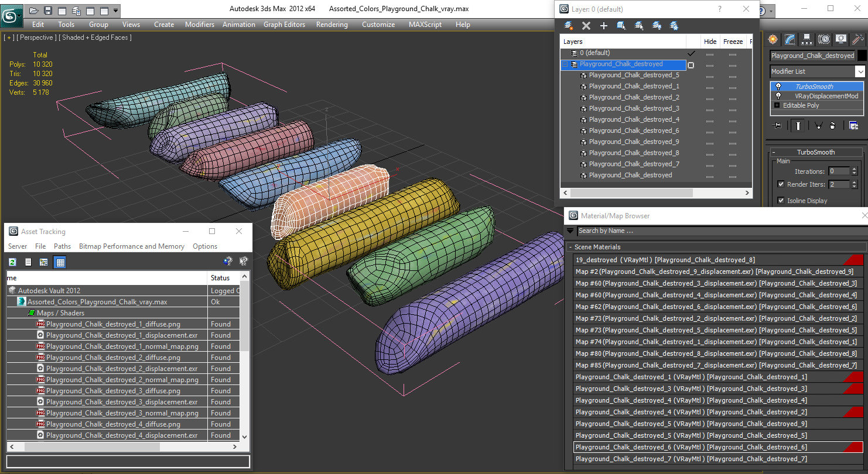The height and width of the screenshot is (474, 868).
Task: Open the Hierarchy command panel tab
Action: click(807, 39)
